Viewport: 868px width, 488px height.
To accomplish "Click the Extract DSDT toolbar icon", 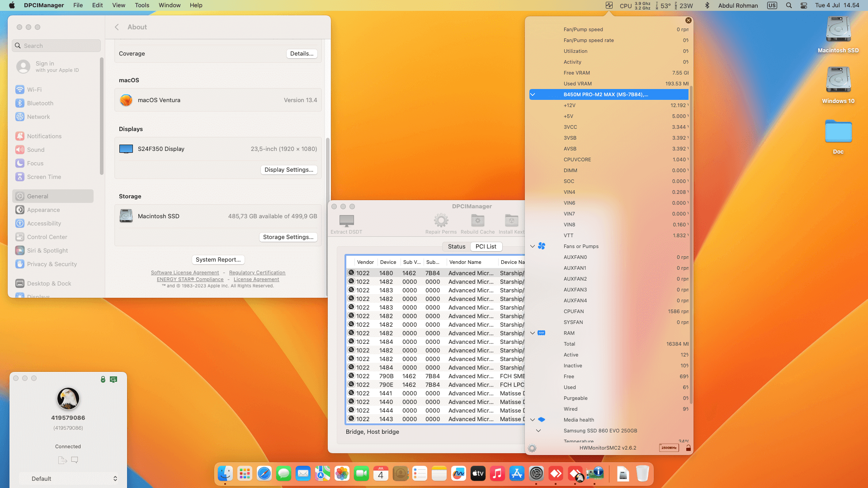I will click(x=346, y=221).
